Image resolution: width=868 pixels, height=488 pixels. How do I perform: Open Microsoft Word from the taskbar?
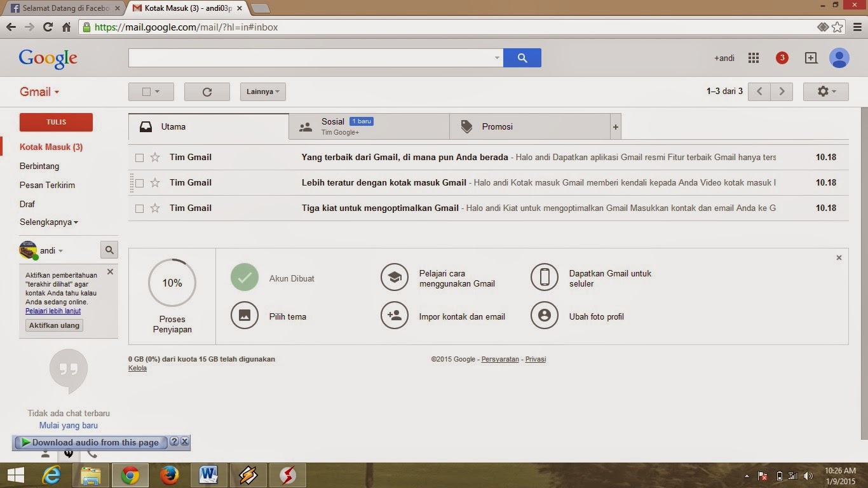[x=208, y=475]
